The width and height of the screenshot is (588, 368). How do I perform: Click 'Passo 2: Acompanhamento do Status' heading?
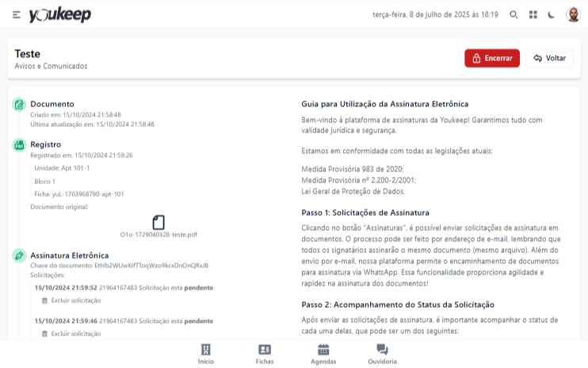click(398, 305)
